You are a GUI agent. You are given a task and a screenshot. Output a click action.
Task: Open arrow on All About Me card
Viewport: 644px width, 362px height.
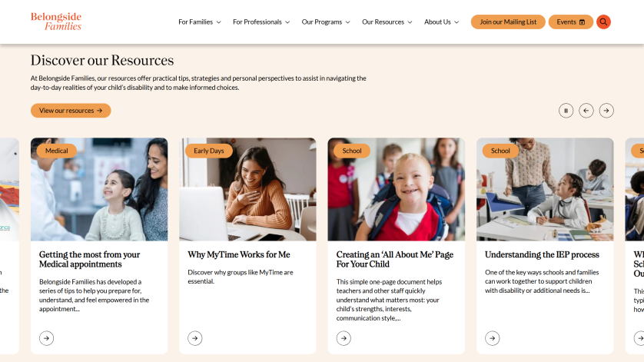(344, 338)
